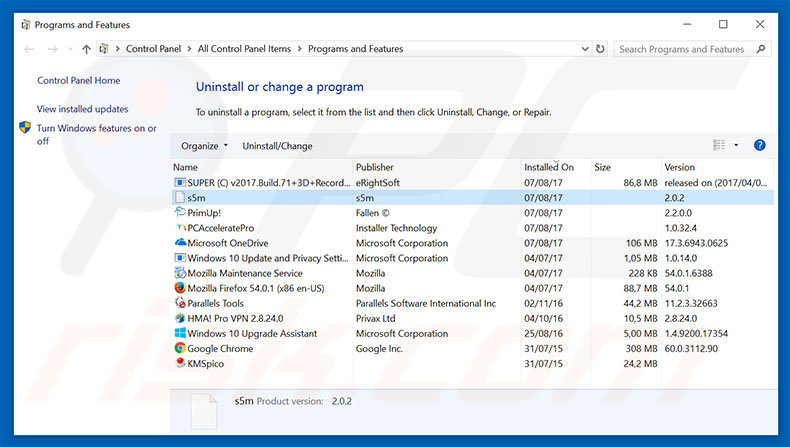Open recent locations dropdown arrow

coord(70,49)
